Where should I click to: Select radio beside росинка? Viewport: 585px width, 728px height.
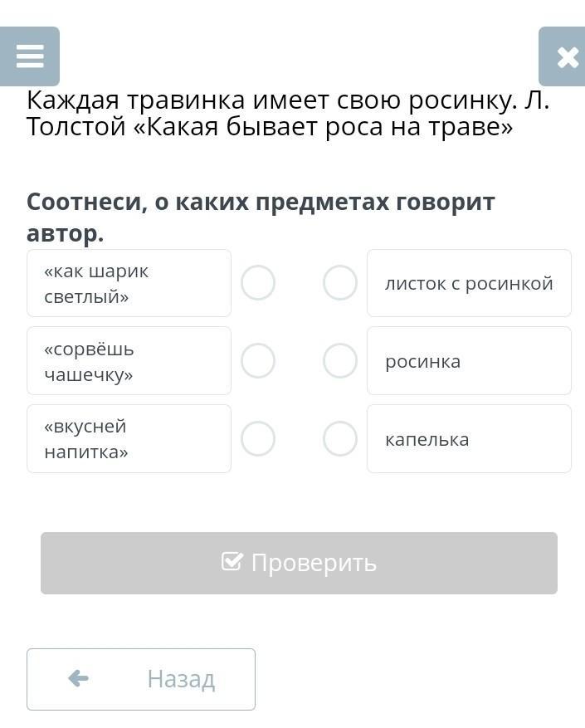coord(339,361)
